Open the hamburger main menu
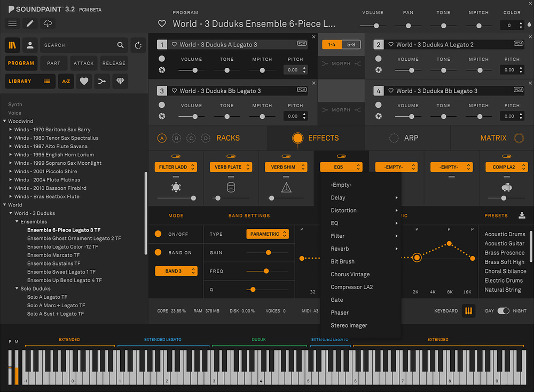Screen dimensions: 534x392 (12, 23)
